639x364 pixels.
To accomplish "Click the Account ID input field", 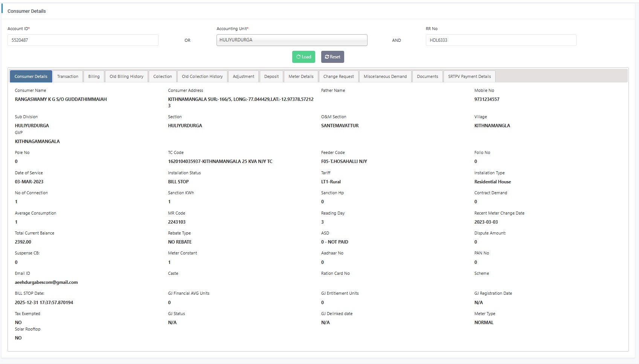I will (83, 40).
